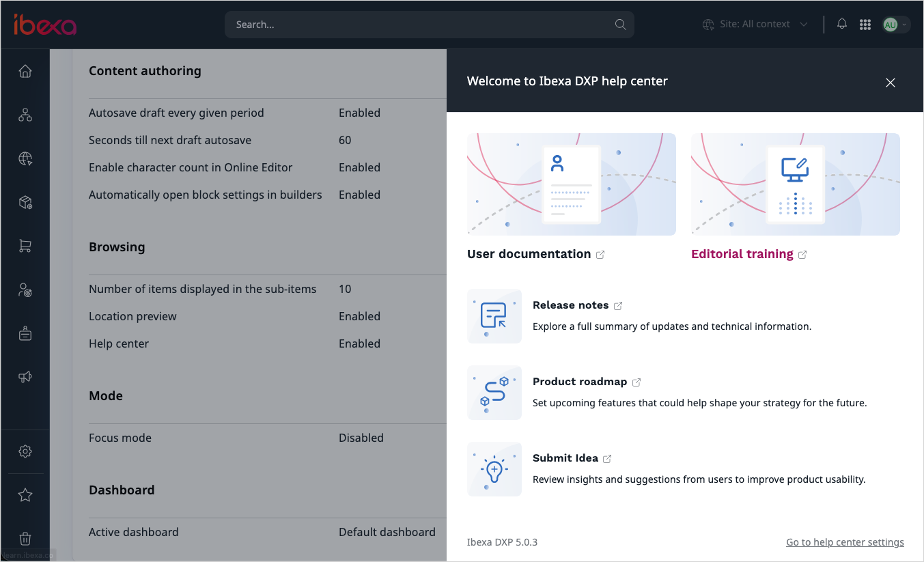Image resolution: width=924 pixels, height=562 pixels.
Task: Open the nine-dot app grid menu
Action: pos(865,25)
